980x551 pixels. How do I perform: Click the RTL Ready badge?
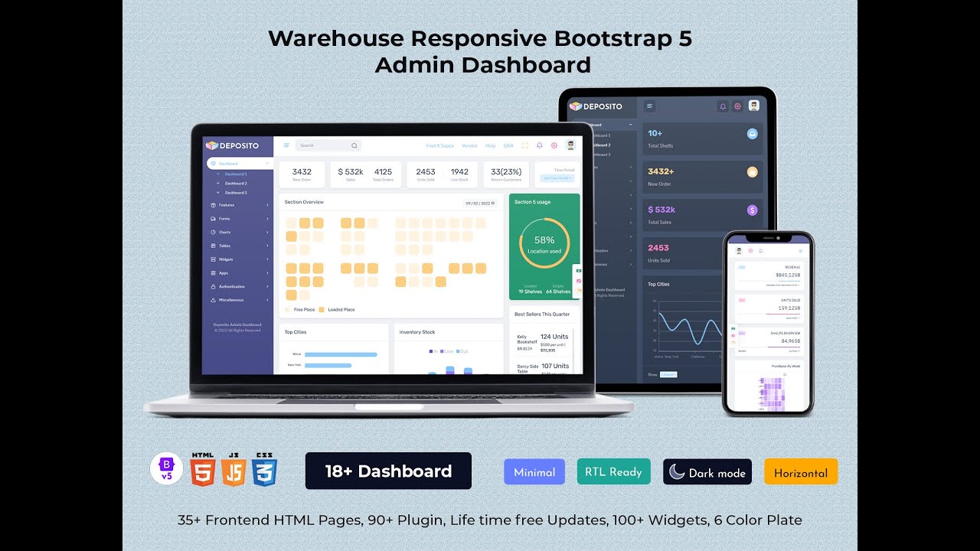613,471
